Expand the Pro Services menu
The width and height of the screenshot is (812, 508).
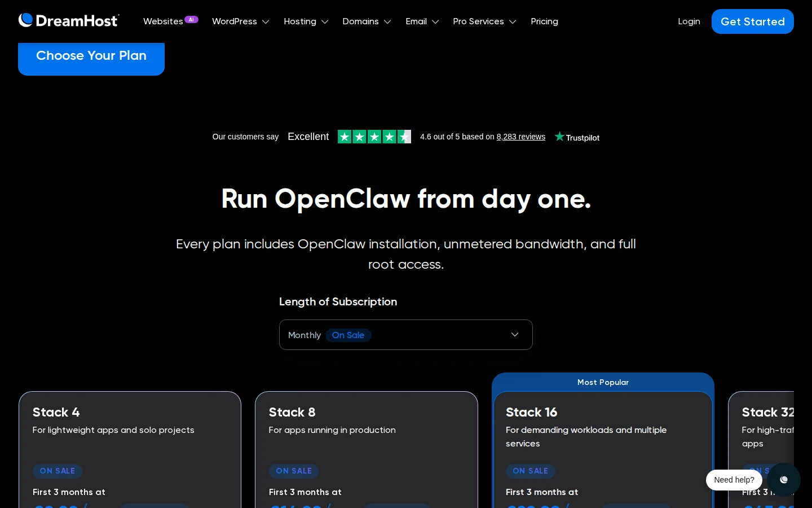[x=485, y=21]
